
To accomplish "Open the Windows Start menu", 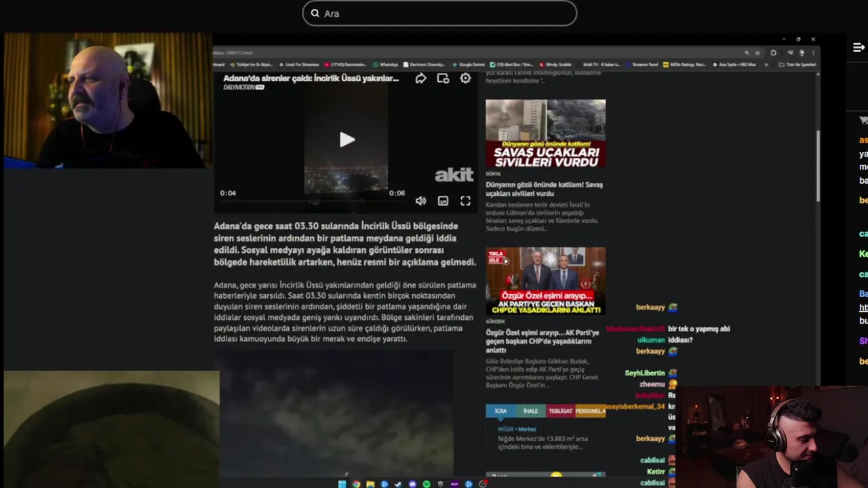I will [x=342, y=484].
